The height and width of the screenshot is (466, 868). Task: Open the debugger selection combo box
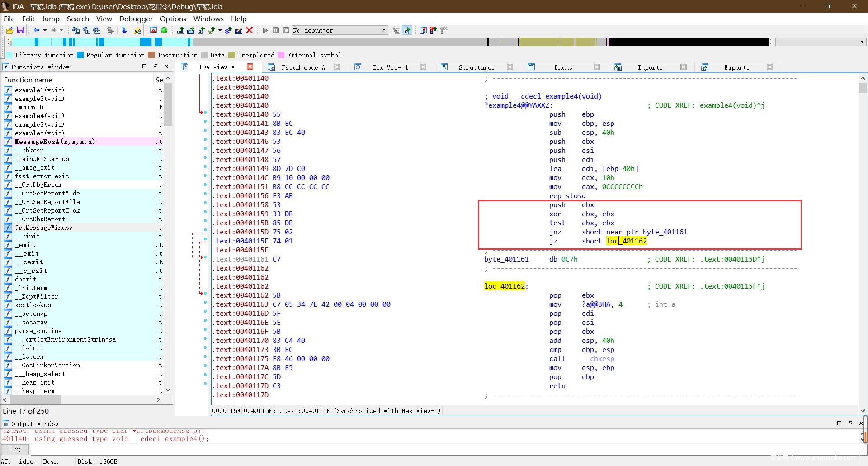(x=340, y=30)
